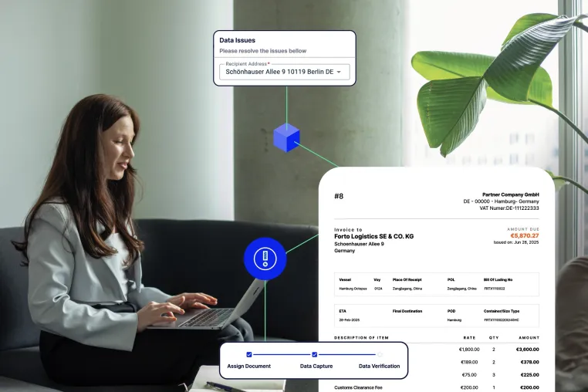Click the €225.00 amount

(x=530, y=375)
